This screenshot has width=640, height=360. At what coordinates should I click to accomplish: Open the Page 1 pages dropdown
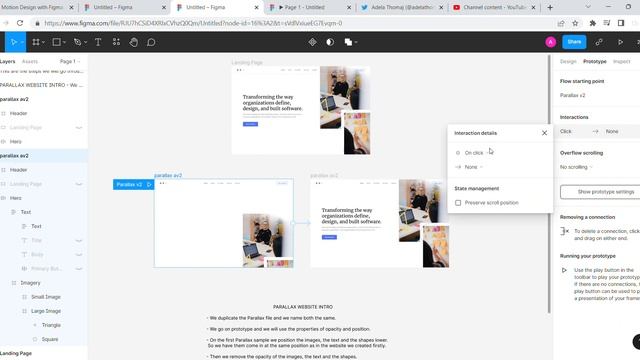coord(70,62)
